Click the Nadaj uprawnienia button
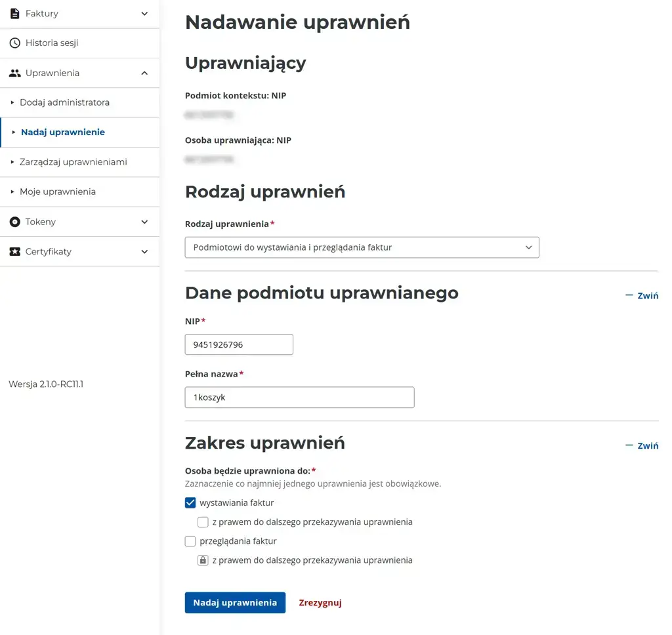The height and width of the screenshot is (635, 672). pyautogui.click(x=235, y=602)
